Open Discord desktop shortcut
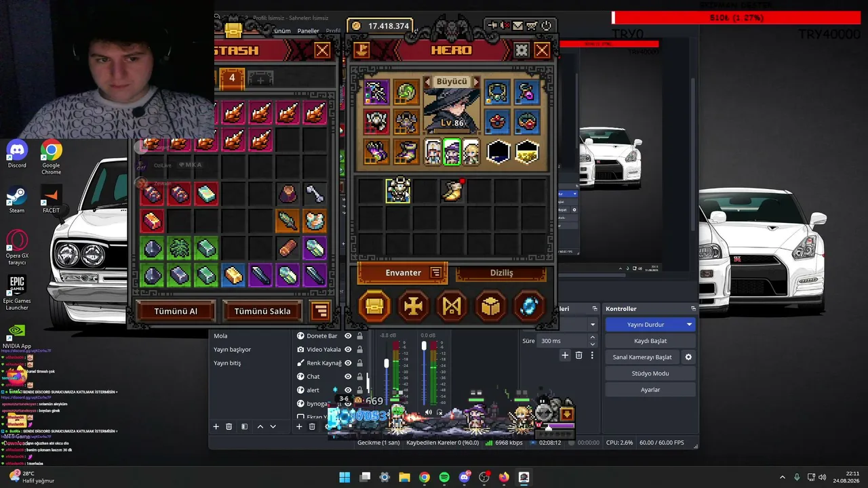Screen dimensions: 868x488 [x=17, y=155]
